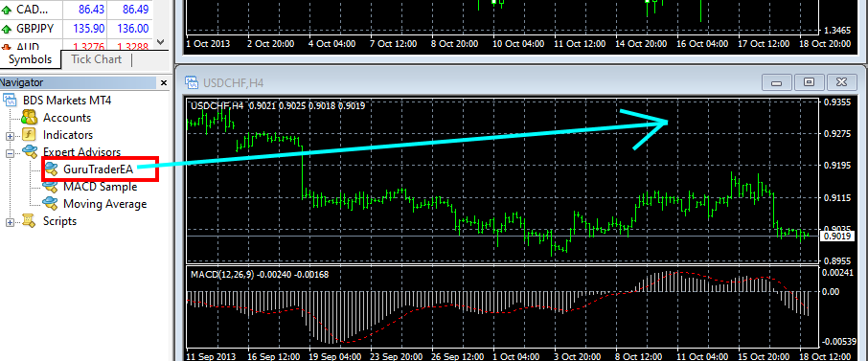This screenshot has width=868, height=361.
Task: Click the Expert Advisors folder icon
Action: point(29,151)
